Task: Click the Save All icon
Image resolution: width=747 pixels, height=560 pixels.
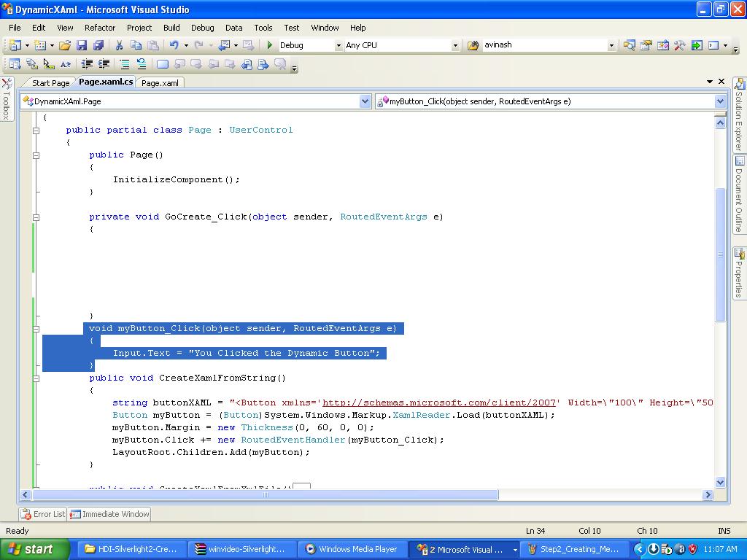Action: point(98,45)
